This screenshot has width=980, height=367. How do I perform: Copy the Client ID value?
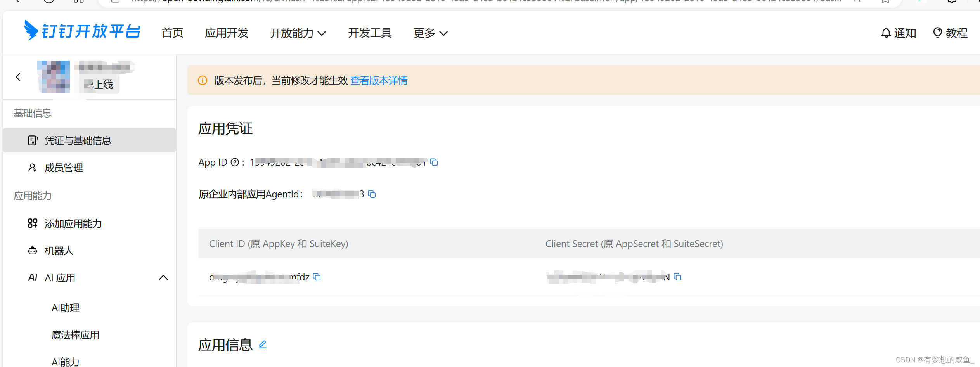(317, 277)
